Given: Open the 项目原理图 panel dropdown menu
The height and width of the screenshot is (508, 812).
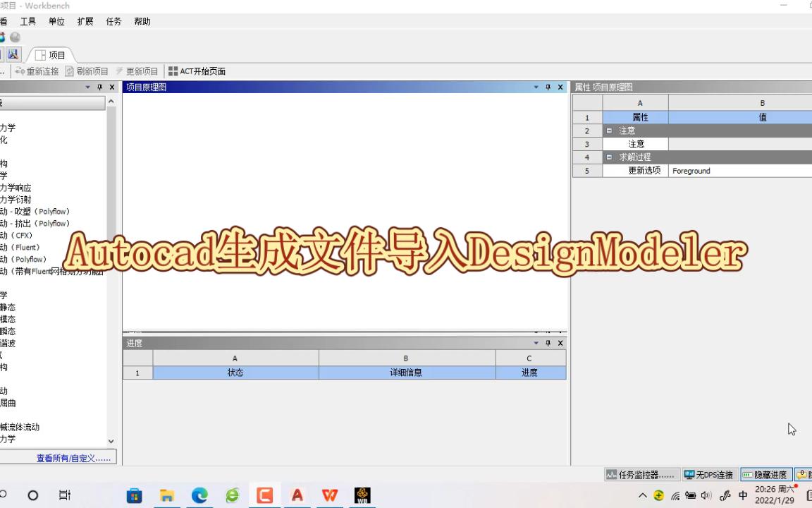Looking at the screenshot, I should coord(536,87).
